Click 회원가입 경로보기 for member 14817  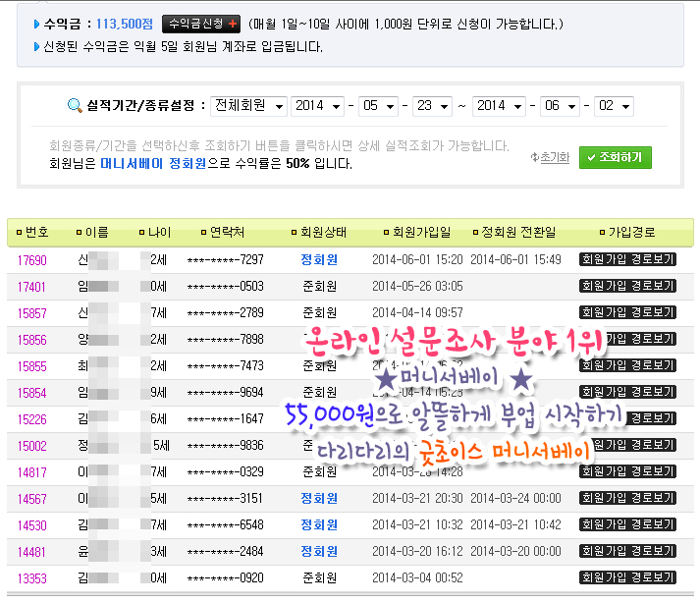click(x=627, y=471)
